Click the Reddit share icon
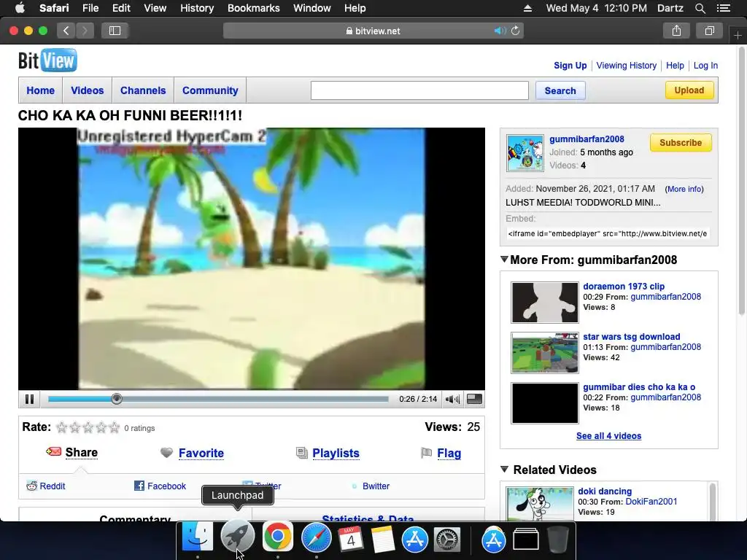747x560 pixels. pos(31,486)
